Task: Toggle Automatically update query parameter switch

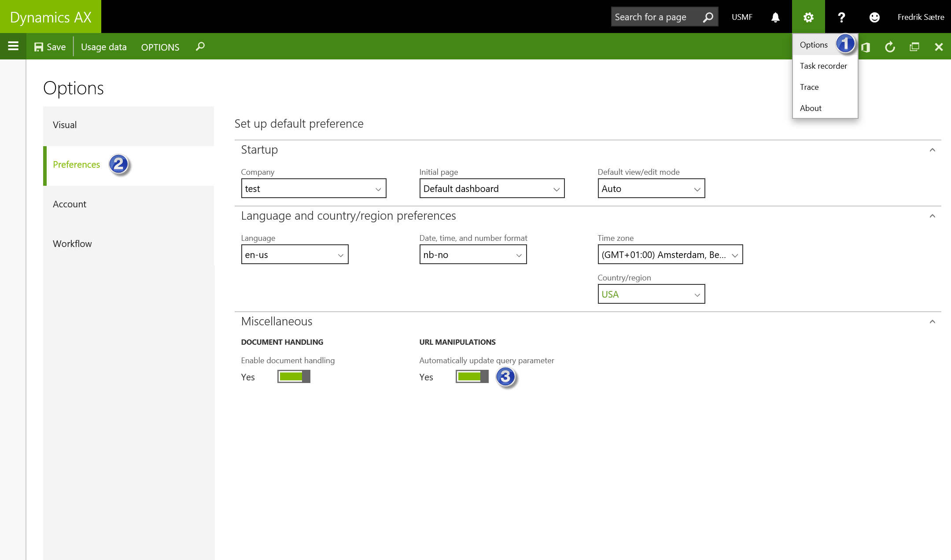Action: click(472, 376)
